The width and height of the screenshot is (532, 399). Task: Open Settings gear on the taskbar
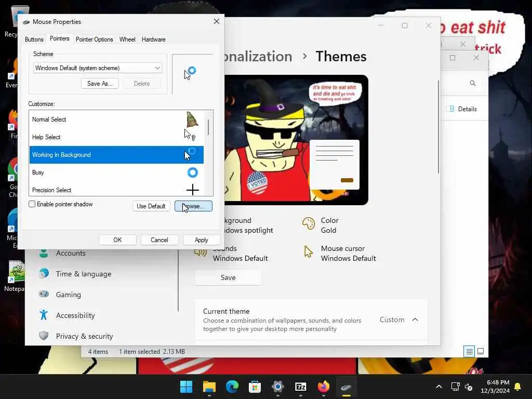point(277,387)
